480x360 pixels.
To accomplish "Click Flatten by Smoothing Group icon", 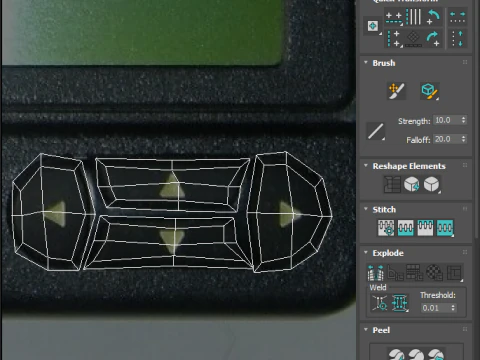I will (414, 273).
